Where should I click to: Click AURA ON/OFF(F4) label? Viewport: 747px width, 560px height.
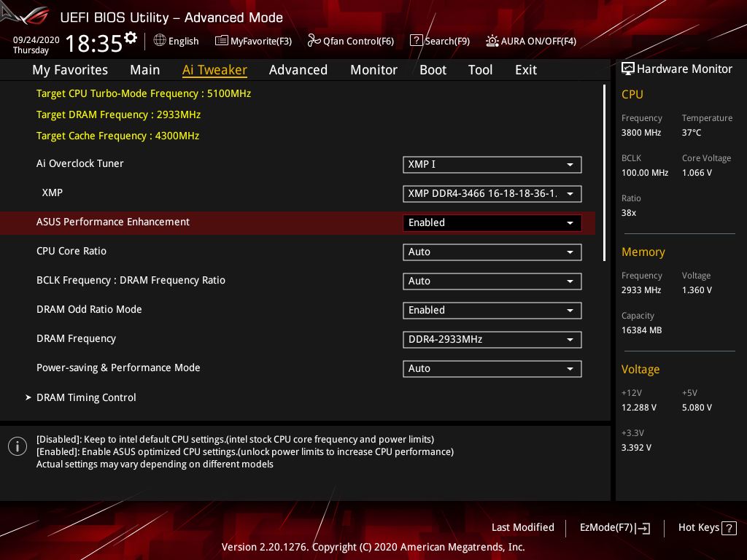pos(538,41)
